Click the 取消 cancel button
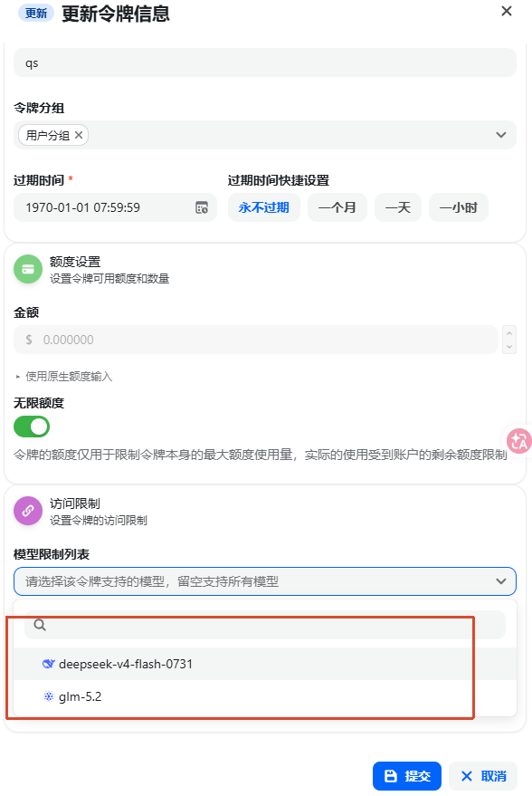The height and width of the screenshot is (796, 532). click(x=483, y=776)
